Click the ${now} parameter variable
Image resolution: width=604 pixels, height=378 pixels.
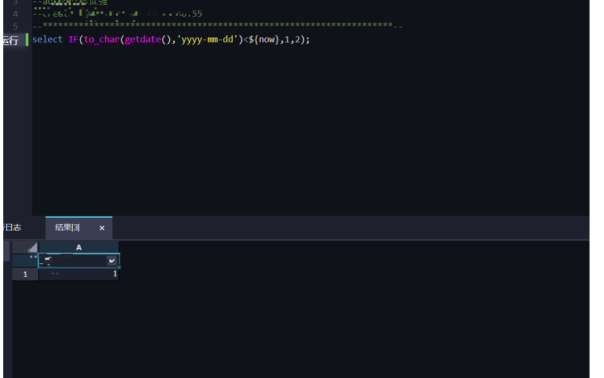pos(264,39)
